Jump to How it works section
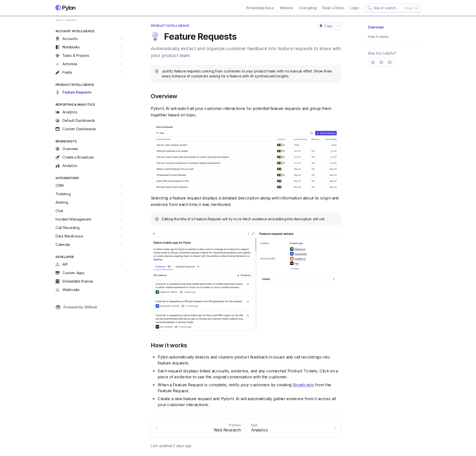 point(378,37)
